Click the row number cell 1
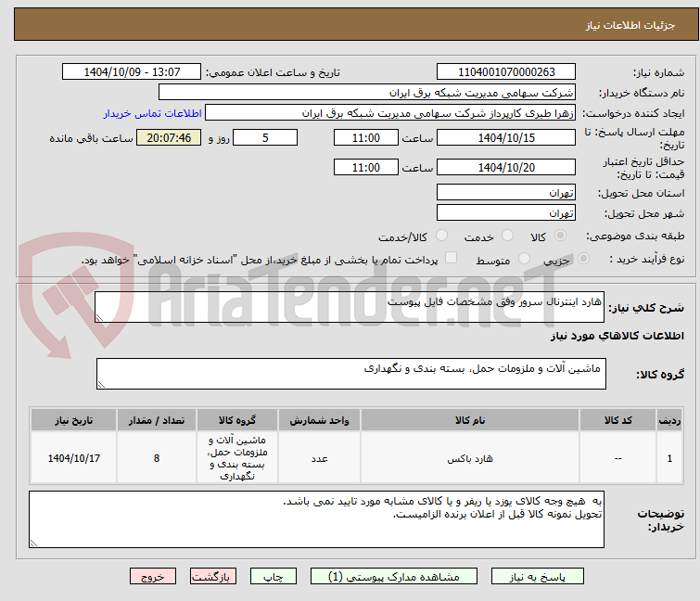 [x=669, y=458]
